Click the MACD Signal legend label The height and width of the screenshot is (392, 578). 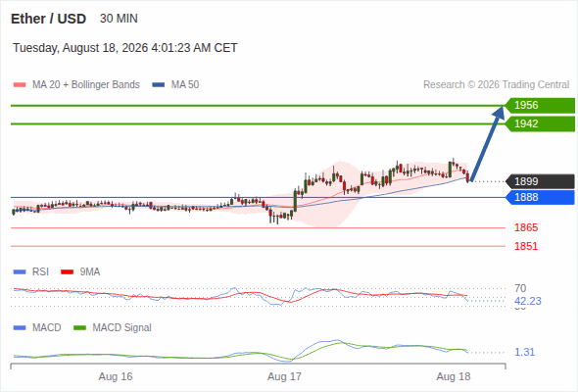(x=121, y=328)
